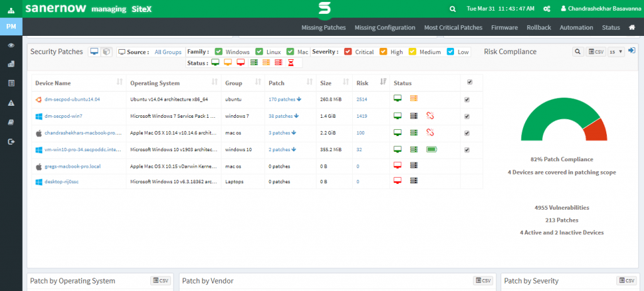This screenshot has width=644, height=291.
Task: Open the list/compliance sidebar icon
Action: tap(11, 84)
